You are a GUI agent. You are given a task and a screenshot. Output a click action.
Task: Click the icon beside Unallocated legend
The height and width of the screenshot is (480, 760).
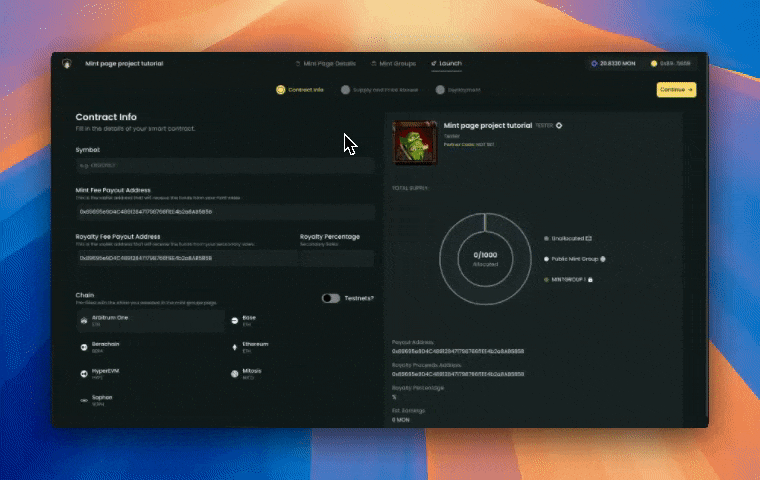[x=589, y=239]
